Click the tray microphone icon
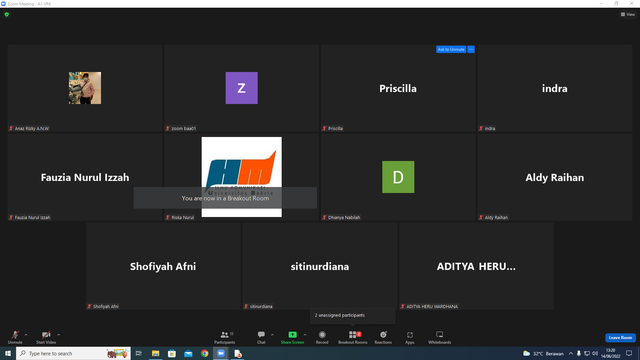 578,353
